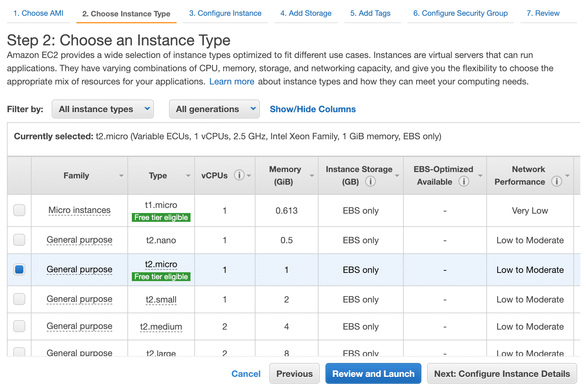This screenshot has width=586, height=392.
Task: Click the Network Performance info icon
Action: (556, 182)
